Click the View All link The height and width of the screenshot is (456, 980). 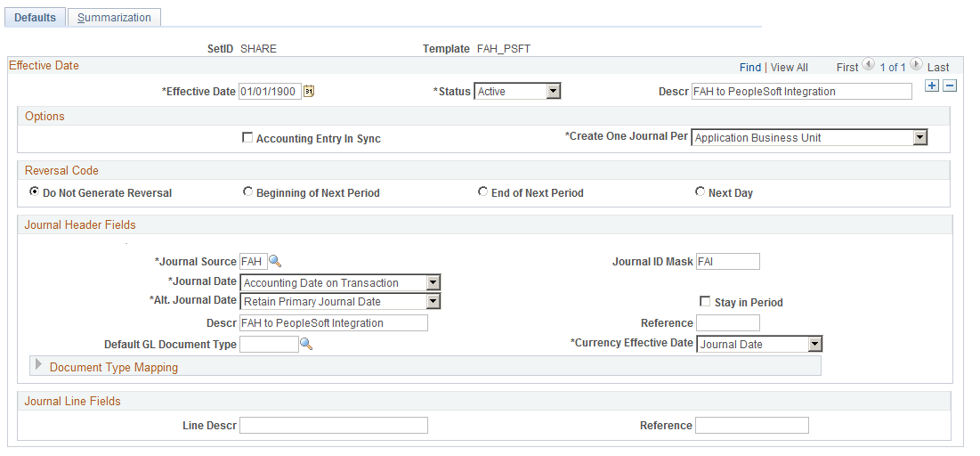point(789,67)
